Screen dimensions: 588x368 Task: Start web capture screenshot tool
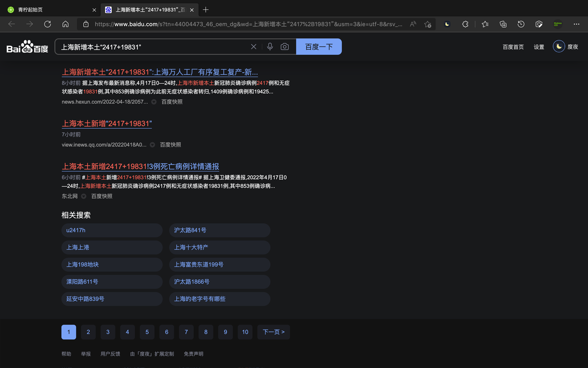coord(539,24)
